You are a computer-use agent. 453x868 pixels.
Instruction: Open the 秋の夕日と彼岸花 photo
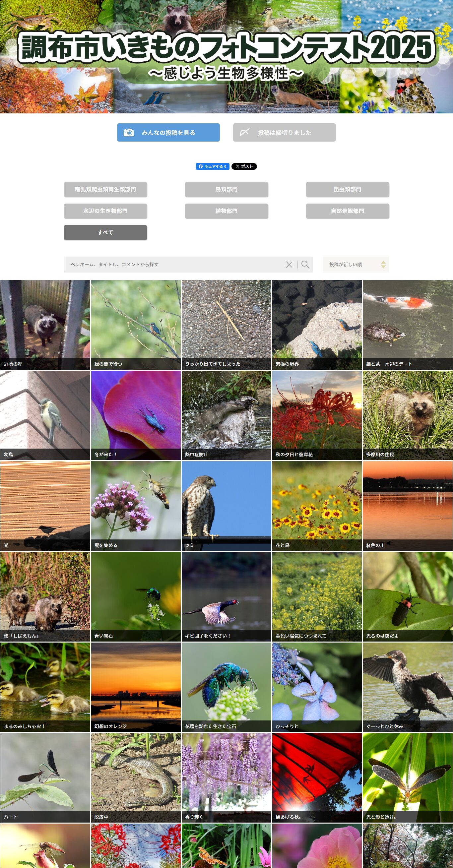(x=317, y=415)
